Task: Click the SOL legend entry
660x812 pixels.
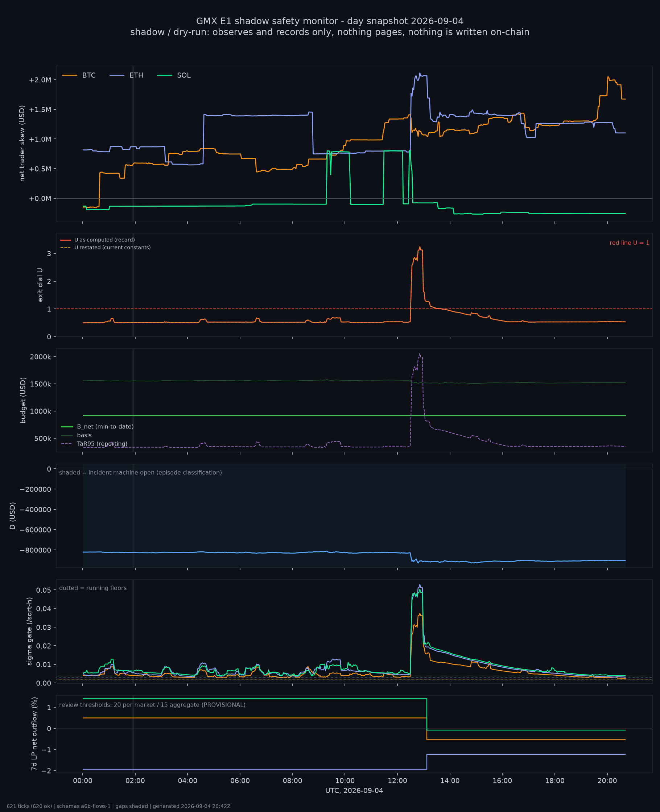Action: [174, 75]
